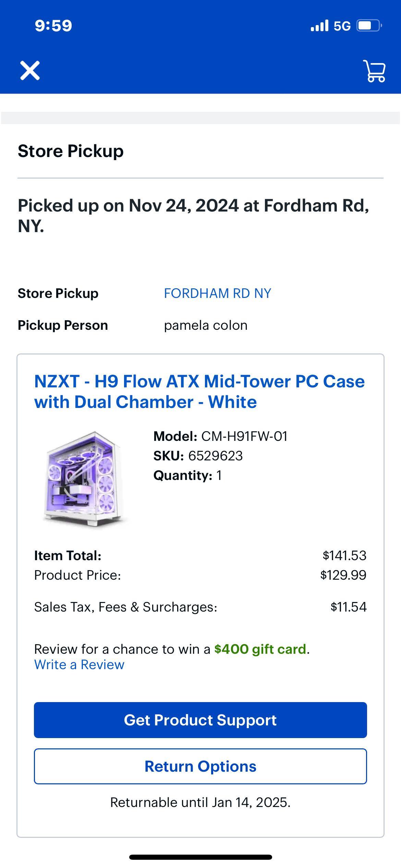The width and height of the screenshot is (401, 868).
Task: Tap the Returnable until Jan 14, 2025 note
Action: click(x=200, y=802)
